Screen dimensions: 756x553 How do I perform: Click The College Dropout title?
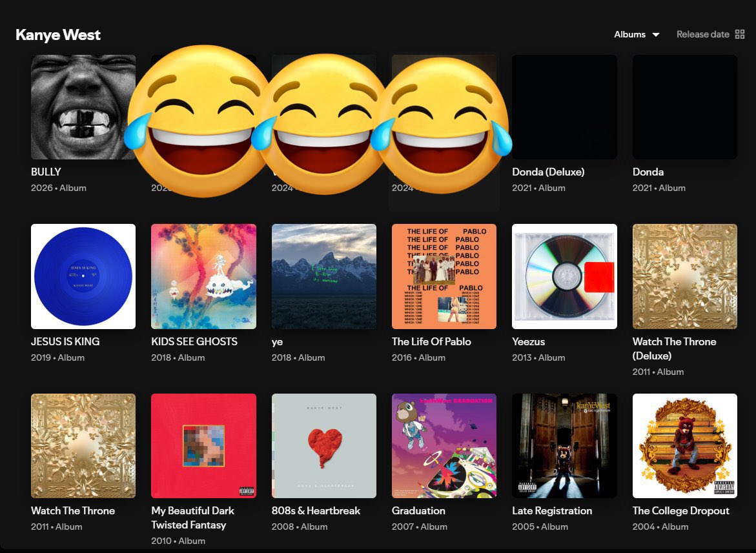pos(680,510)
